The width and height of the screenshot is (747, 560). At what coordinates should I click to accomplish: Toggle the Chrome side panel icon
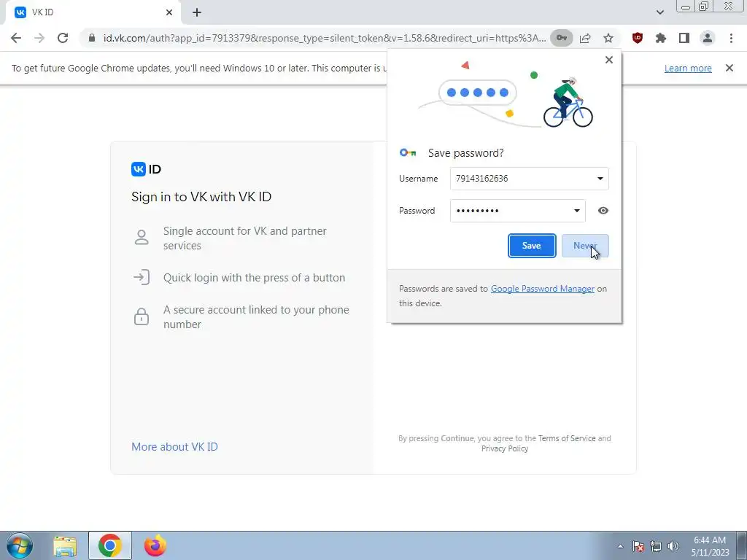point(684,38)
